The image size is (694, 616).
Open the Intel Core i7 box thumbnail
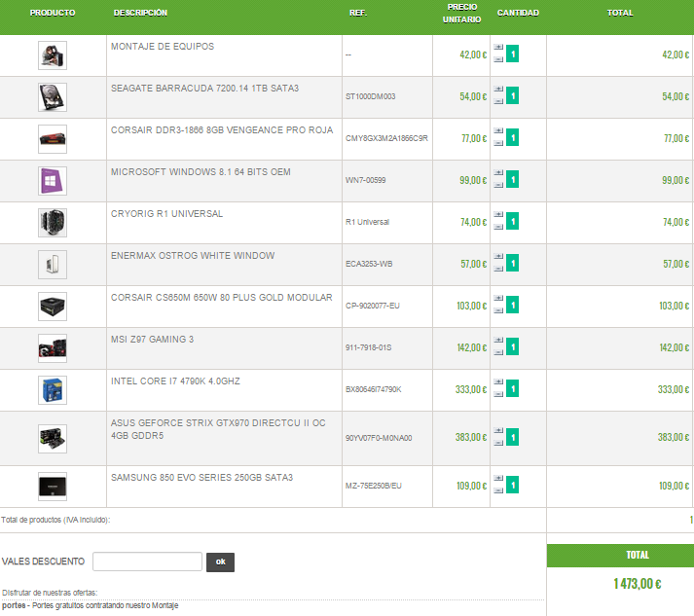click(x=53, y=390)
